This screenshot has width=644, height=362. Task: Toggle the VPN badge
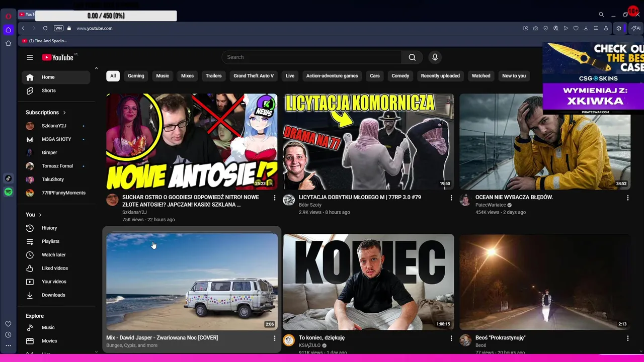tap(58, 28)
